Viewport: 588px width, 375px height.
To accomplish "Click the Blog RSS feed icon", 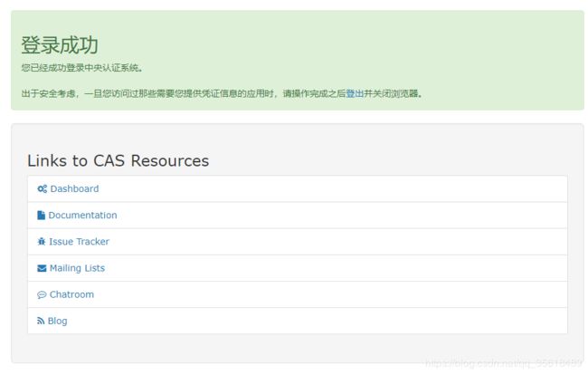I will click(x=41, y=321).
